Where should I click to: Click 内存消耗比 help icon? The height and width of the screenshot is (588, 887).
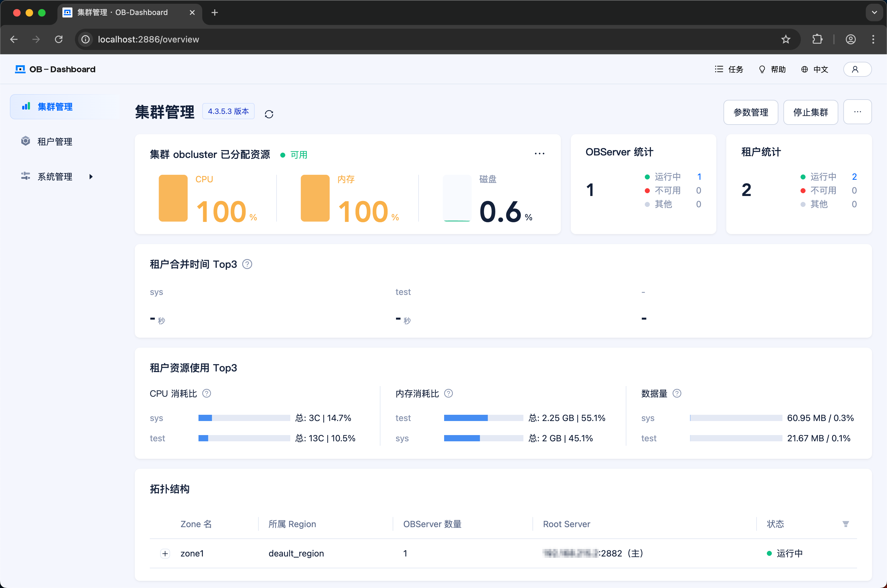pyautogui.click(x=448, y=393)
